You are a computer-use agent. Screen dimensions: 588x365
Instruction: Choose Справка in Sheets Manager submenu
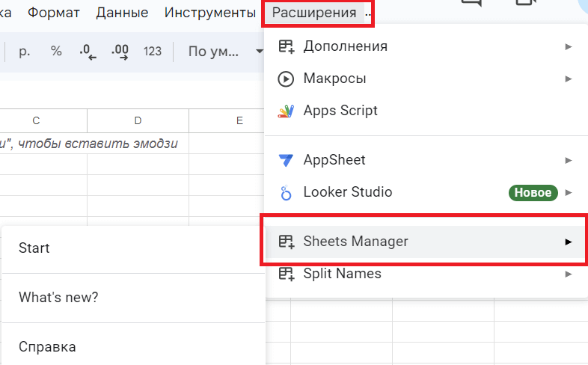pos(133,346)
